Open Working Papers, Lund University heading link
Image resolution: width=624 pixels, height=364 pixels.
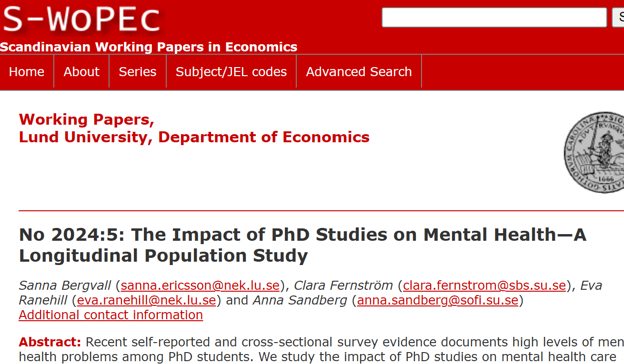point(194,128)
